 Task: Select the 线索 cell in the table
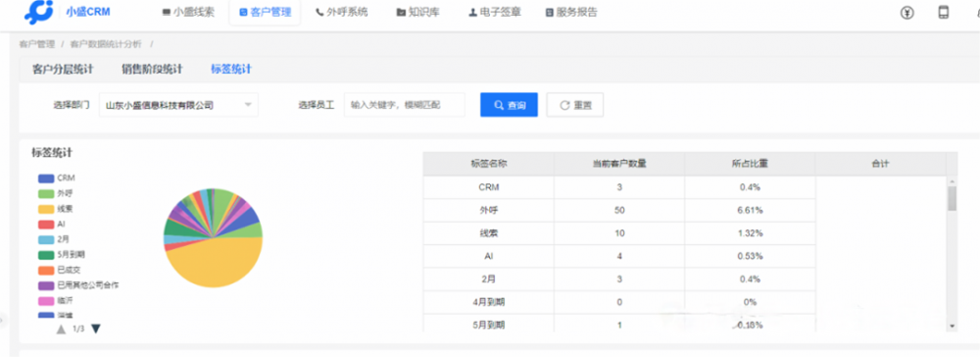point(488,233)
